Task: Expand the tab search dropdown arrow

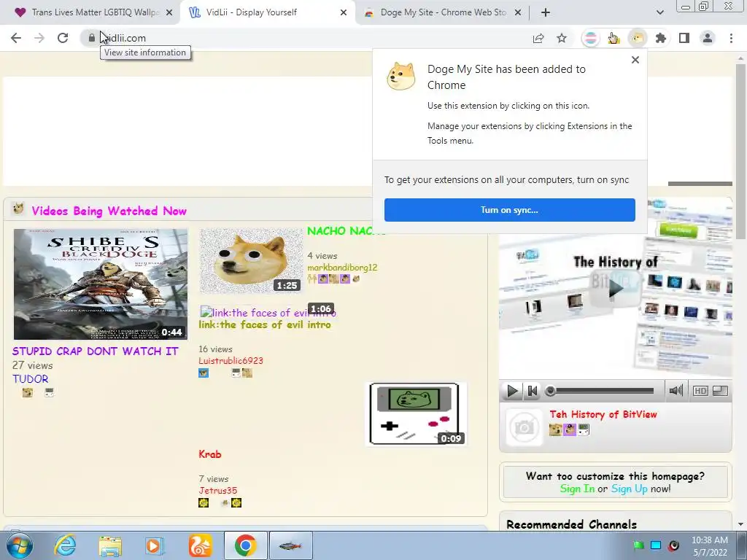Action: tap(659, 13)
